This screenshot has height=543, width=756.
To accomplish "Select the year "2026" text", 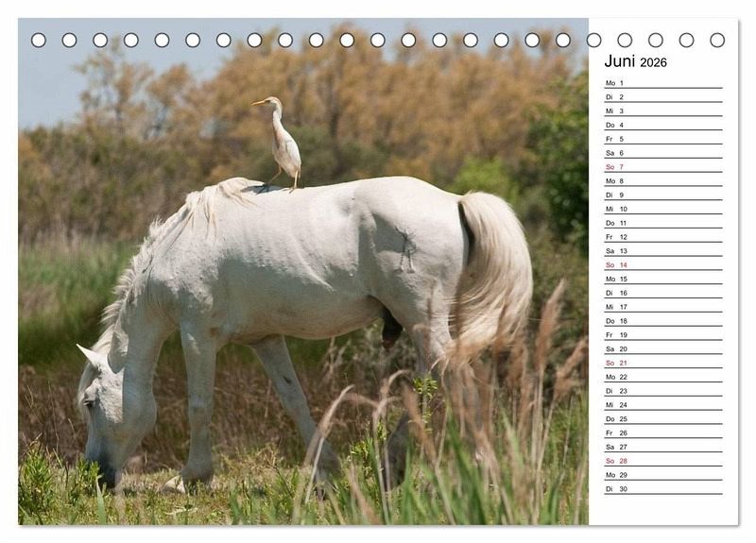I will pyautogui.click(x=653, y=62).
